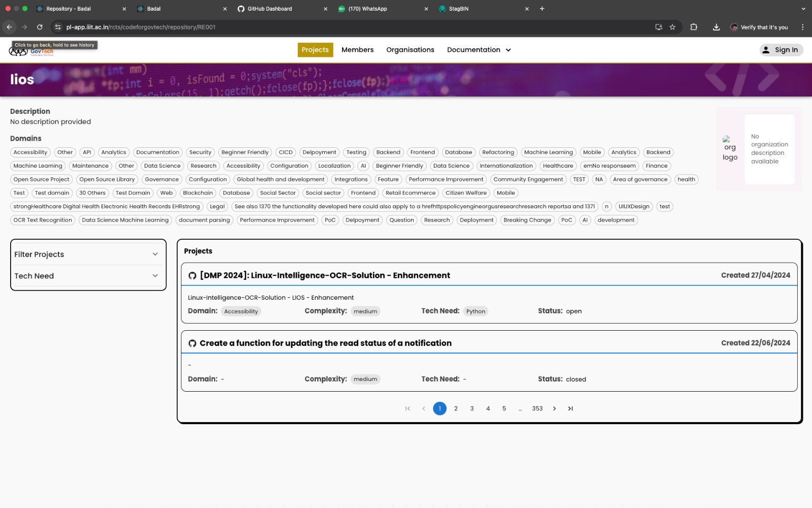Jump to last page in pagination
812x508 pixels.
pos(570,408)
